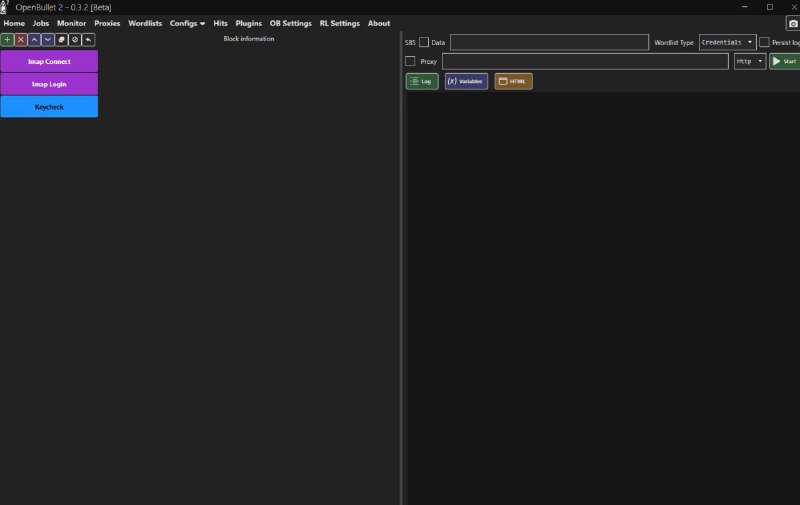Select the Keycheck block

tap(49, 107)
